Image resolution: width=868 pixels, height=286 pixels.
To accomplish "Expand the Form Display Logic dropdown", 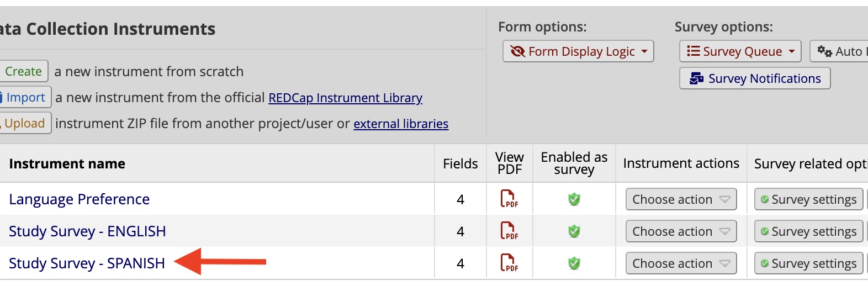I will 579,51.
